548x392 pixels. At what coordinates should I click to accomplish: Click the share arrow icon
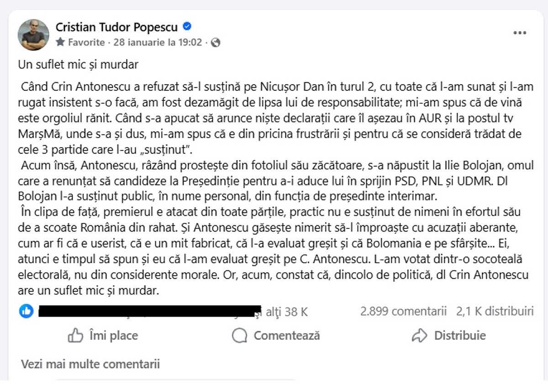click(419, 336)
